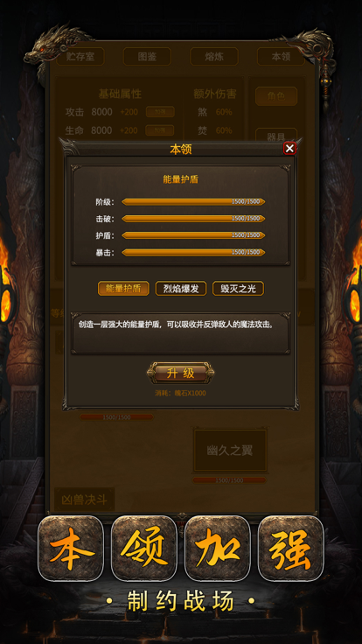362x644 pixels.
Task: Click the 阶级 progress bar
Action: tap(193, 201)
